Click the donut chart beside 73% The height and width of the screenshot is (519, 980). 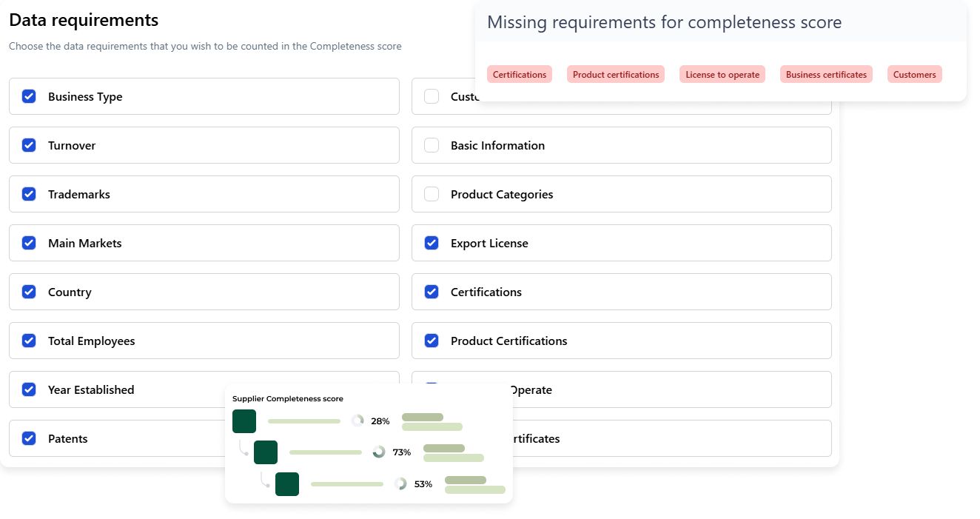point(379,452)
